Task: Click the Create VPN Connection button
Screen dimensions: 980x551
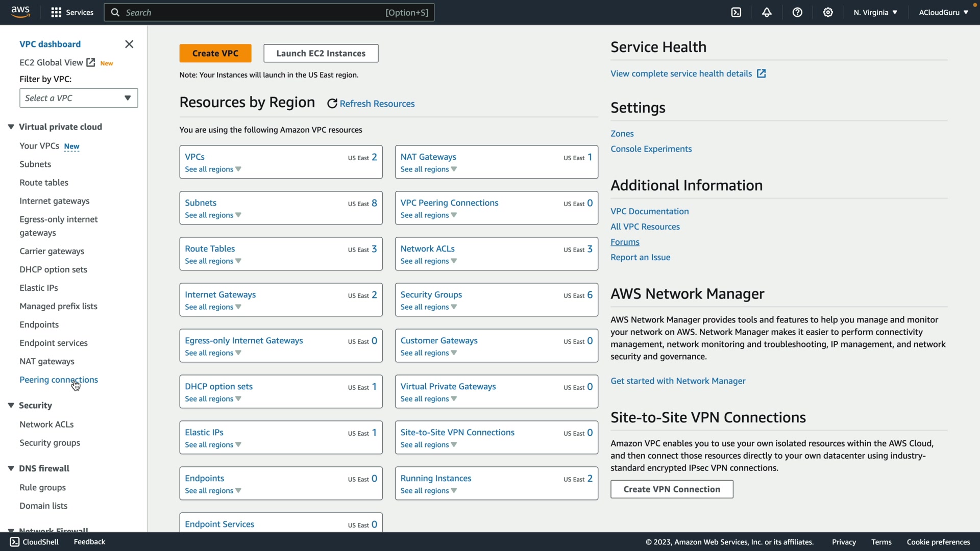Action: coord(672,489)
